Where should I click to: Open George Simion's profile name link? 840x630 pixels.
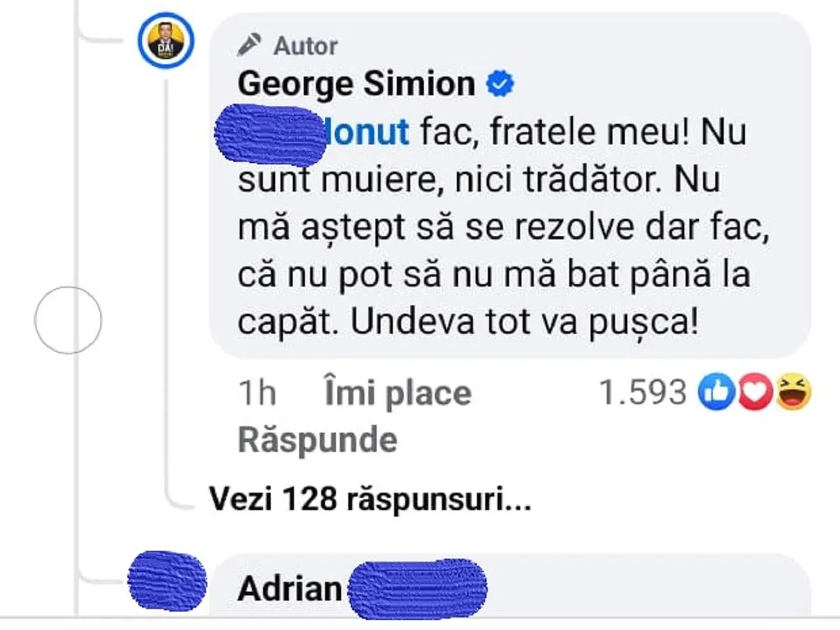click(356, 85)
